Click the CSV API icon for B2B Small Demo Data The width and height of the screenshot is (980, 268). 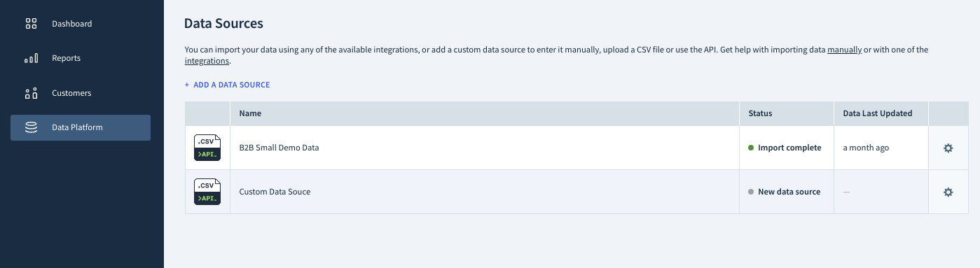[207, 148]
